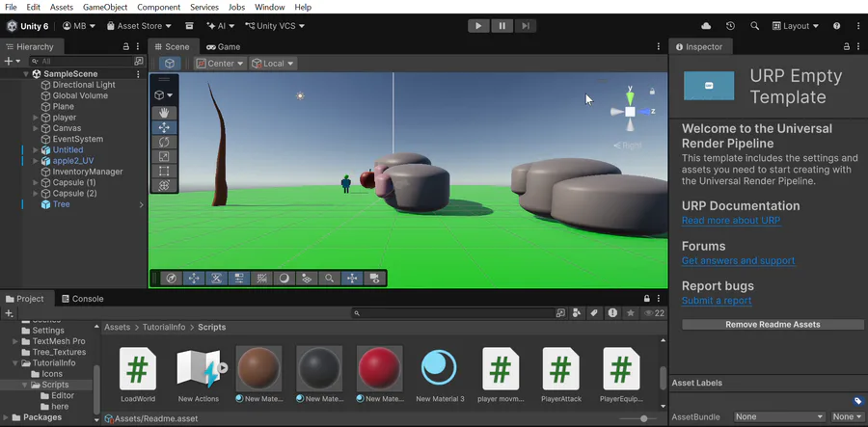Open the Read more about URP link
Viewport: 868px width, 427px height.
(731, 221)
